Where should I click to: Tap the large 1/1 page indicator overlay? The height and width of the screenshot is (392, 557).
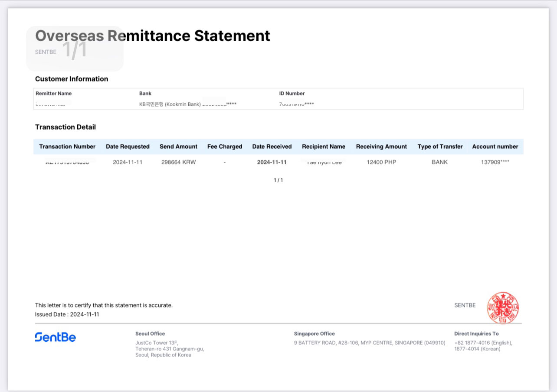pos(75,49)
